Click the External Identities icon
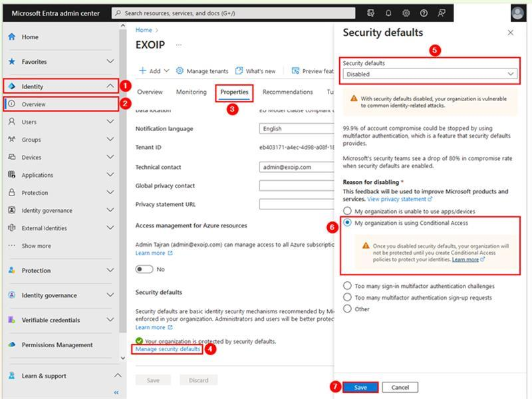This screenshot has width=532, height=399. (x=12, y=227)
